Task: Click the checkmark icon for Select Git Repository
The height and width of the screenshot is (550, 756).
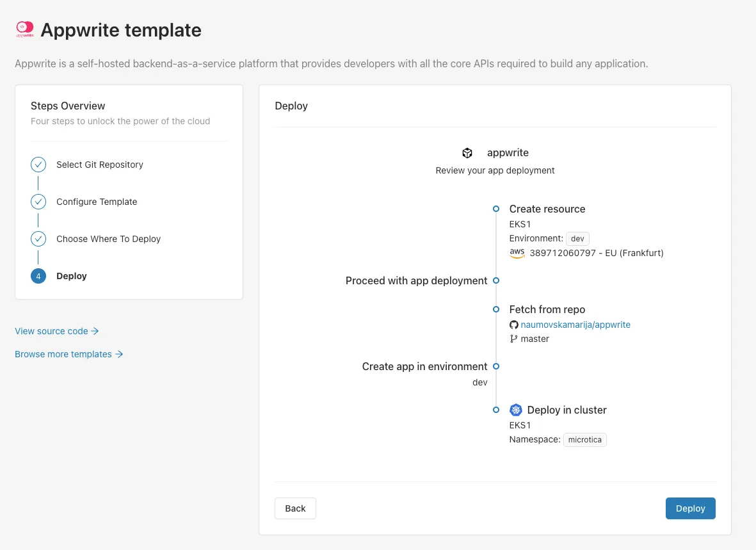Action: click(38, 165)
